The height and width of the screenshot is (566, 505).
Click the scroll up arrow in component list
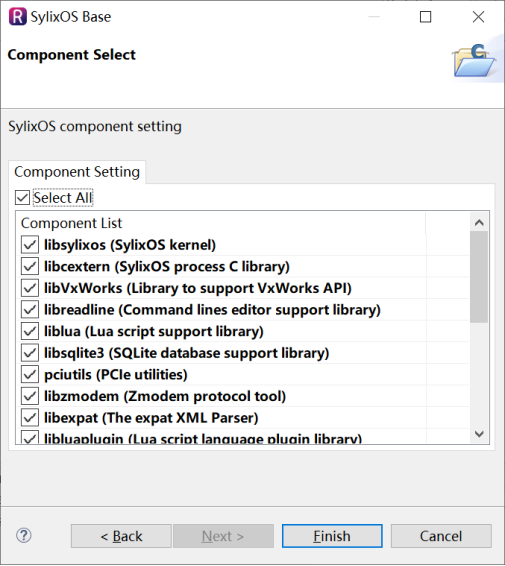tap(479, 223)
